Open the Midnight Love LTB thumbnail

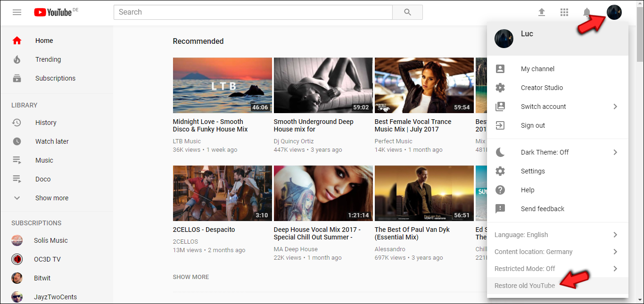tap(223, 85)
